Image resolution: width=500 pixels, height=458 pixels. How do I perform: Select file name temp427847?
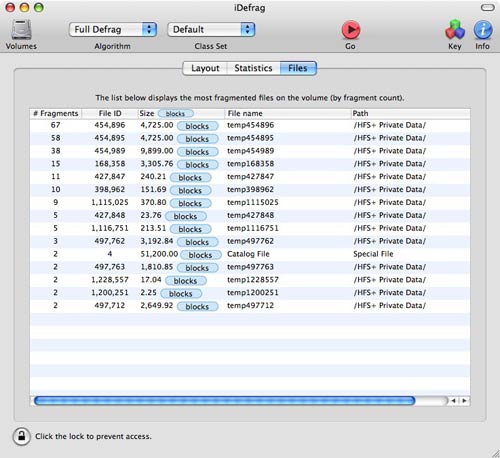click(250, 177)
